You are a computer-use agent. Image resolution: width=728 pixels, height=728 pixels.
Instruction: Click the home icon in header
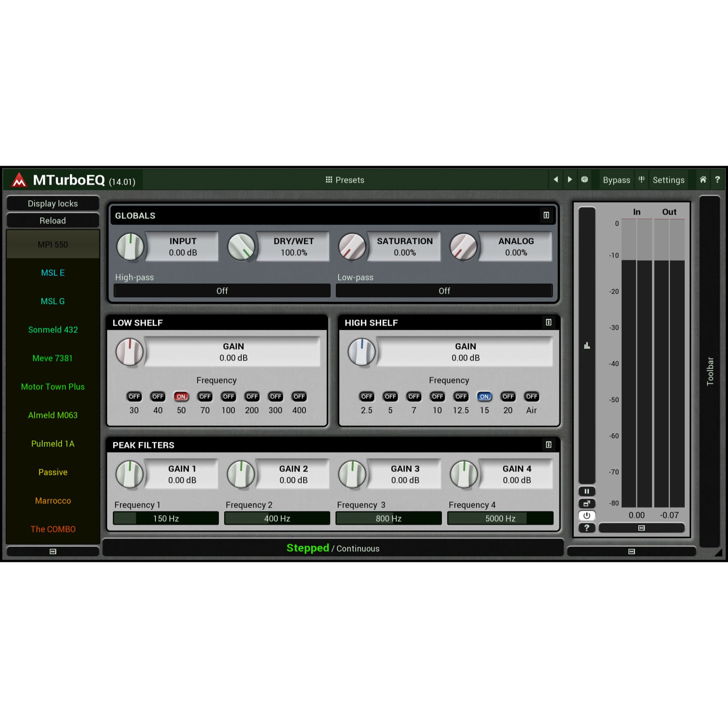coord(703,180)
